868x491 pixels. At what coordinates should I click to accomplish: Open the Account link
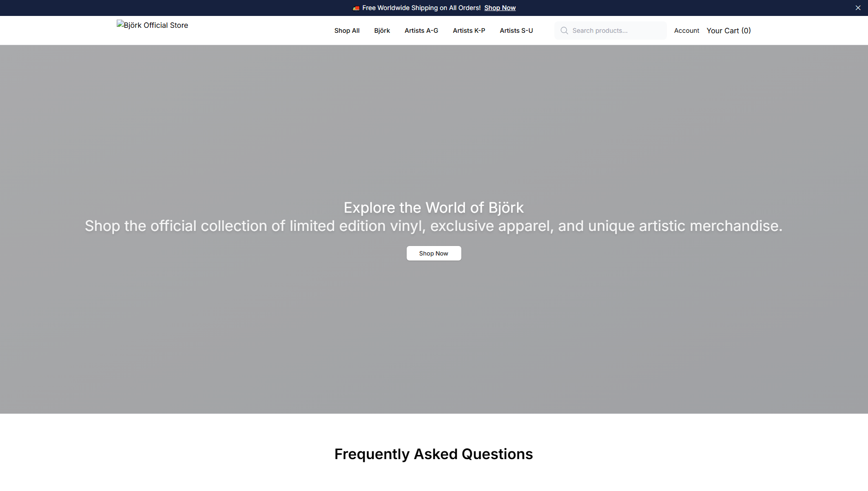[687, 31]
